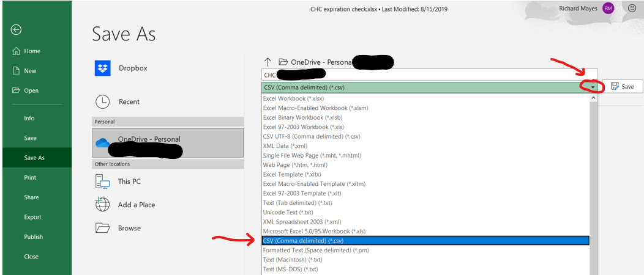Image resolution: width=644 pixels, height=275 pixels.
Task: Select Single File Web Page format
Action: pyautogui.click(x=425, y=155)
